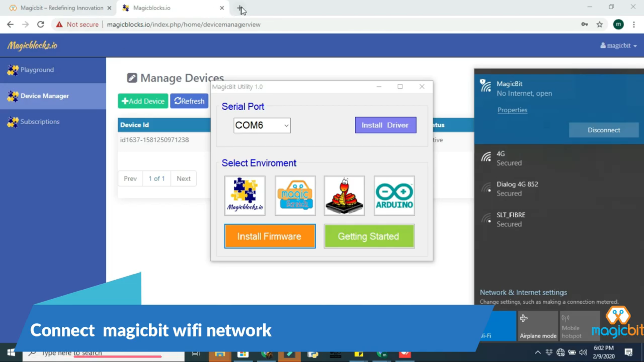Viewport: 644px width, 362px height.
Task: Open the Chrome profile avatar
Action: 619,25
